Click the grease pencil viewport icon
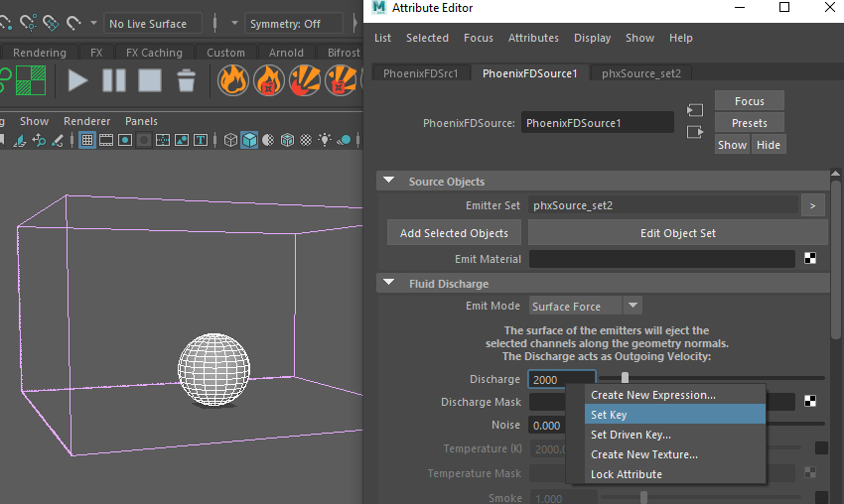The image size is (844, 504). tap(57, 141)
